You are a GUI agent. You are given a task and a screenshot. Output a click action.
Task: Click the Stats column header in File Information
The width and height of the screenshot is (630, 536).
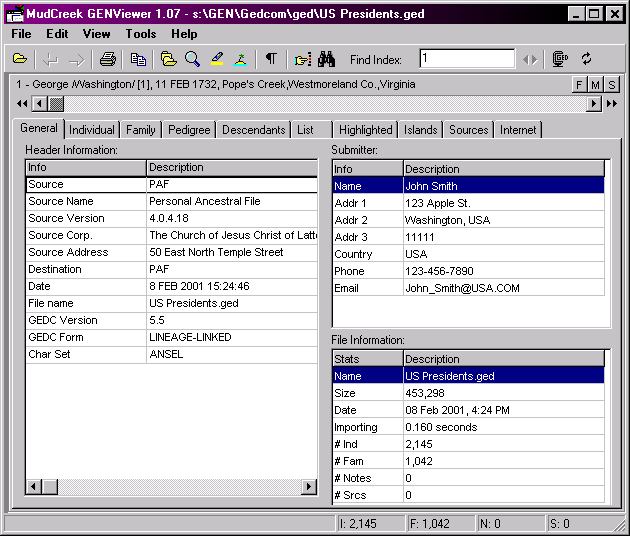367,359
